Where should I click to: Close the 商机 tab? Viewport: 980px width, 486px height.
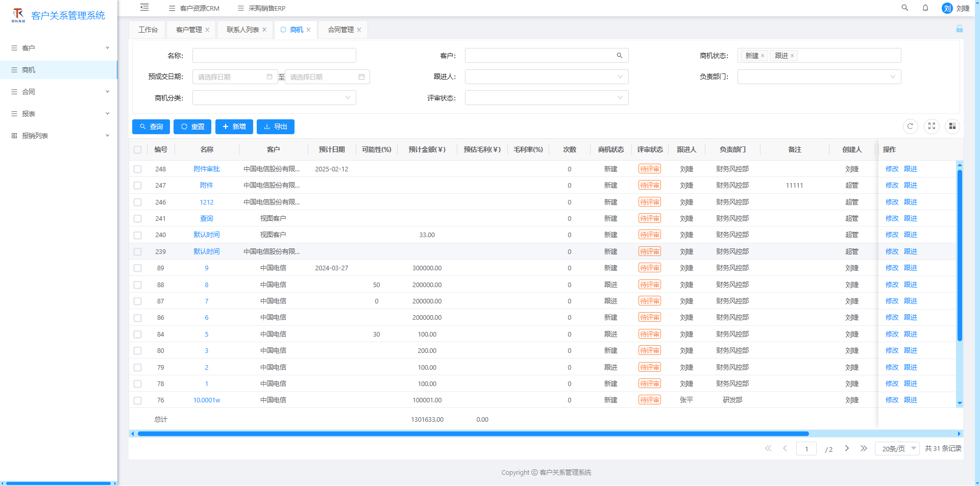click(308, 30)
